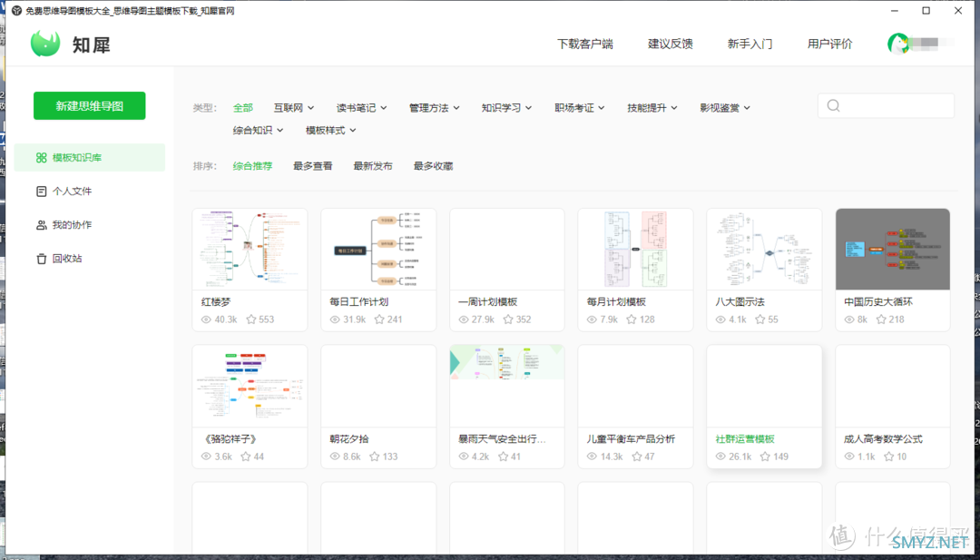
Task: Open the 八大图示法 template thumbnail
Action: pos(764,250)
